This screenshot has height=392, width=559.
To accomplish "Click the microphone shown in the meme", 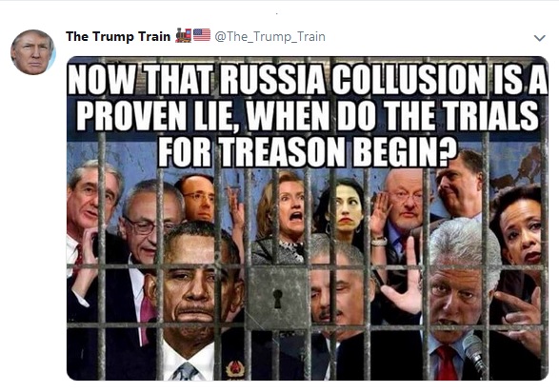I will (475, 355).
